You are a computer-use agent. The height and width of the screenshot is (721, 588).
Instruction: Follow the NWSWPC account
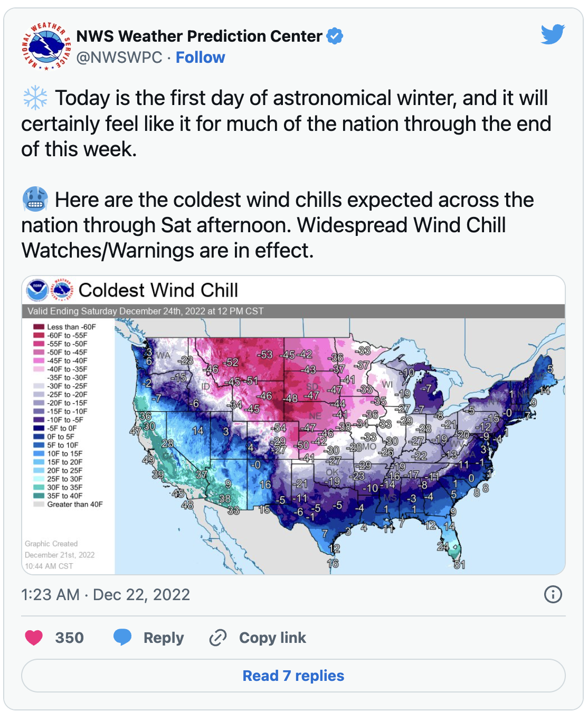[x=200, y=57]
